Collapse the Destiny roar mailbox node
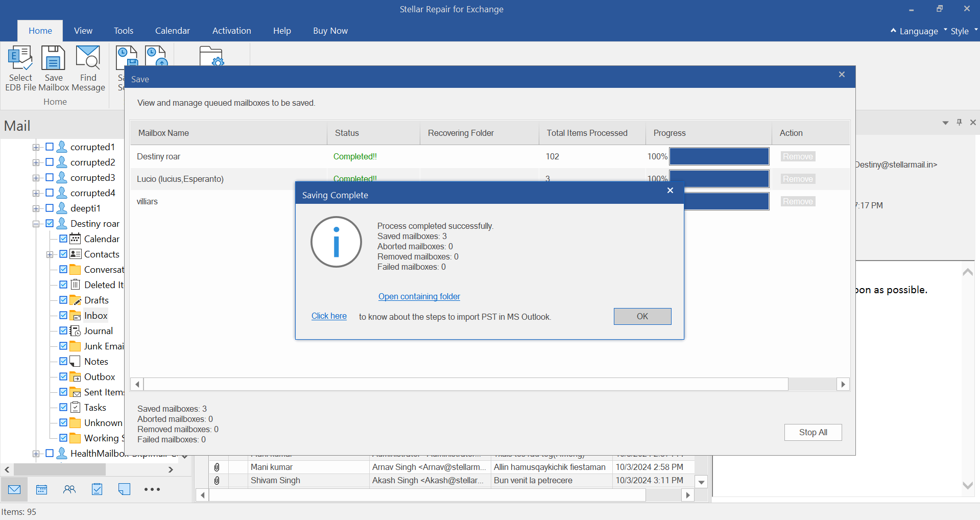This screenshot has width=980, height=520. click(36, 224)
